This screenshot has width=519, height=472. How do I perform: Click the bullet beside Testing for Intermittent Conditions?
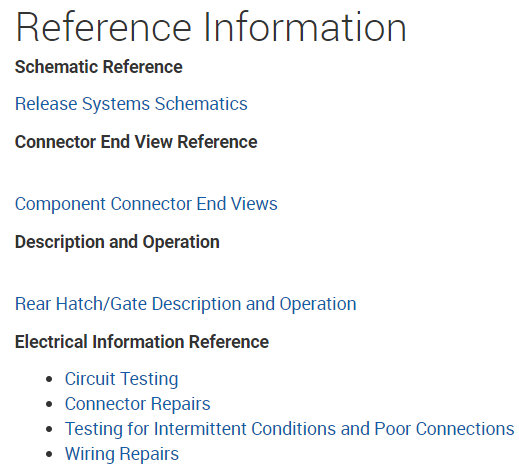(49, 429)
